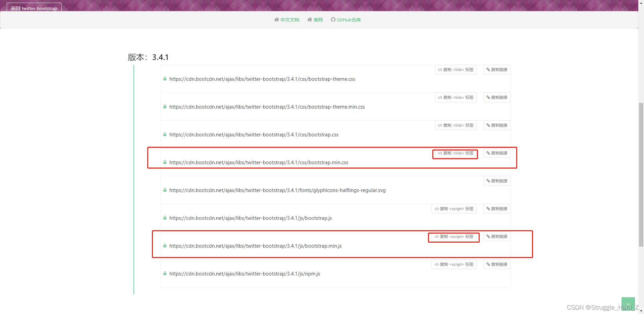Select the css/bootstrap.min.css URL text
Image resolution: width=644 pixels, height=314 pixels.
pos(259,163)
